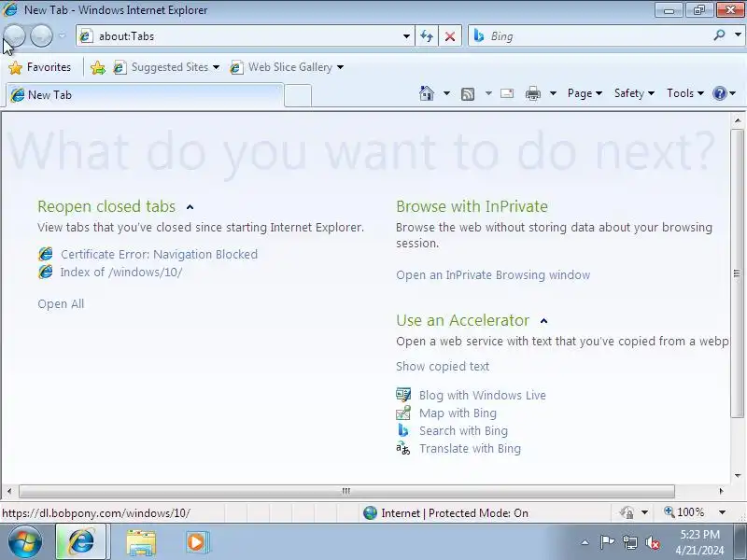Screen dimensions: 747x560
Task: Click the zoom magnifier icon in status bar
Action: point(669,511)
